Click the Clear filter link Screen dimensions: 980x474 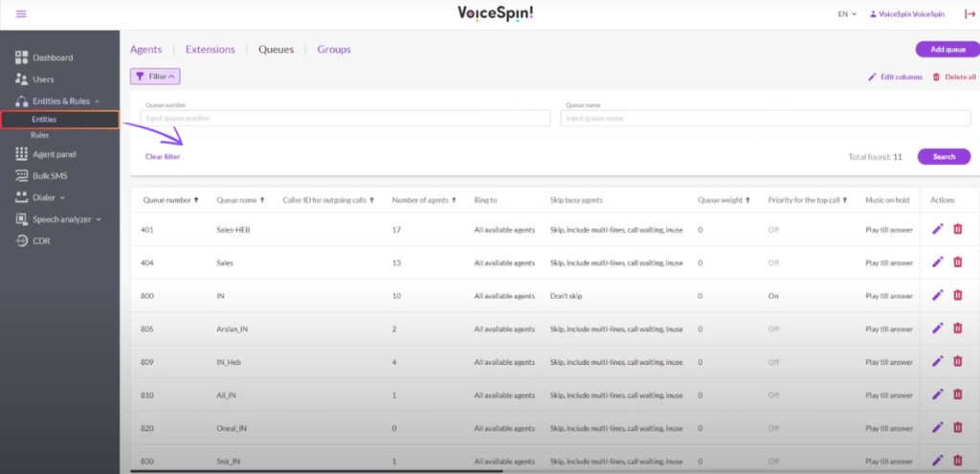pyautogui.click(x=163, y=157)
